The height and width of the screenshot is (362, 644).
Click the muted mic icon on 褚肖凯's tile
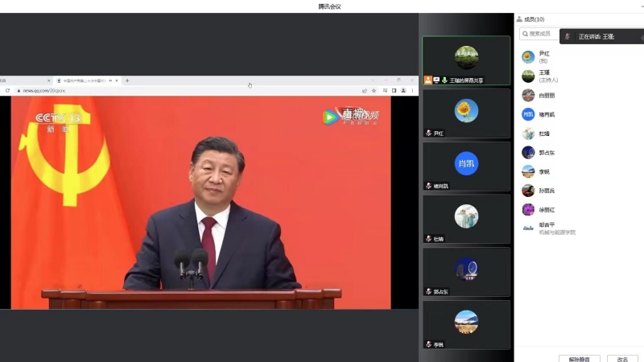(x=428, y=186)
